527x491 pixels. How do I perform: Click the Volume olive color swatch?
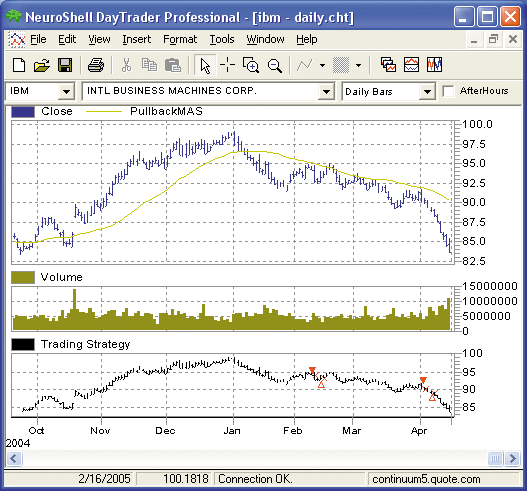pos(23,278)
